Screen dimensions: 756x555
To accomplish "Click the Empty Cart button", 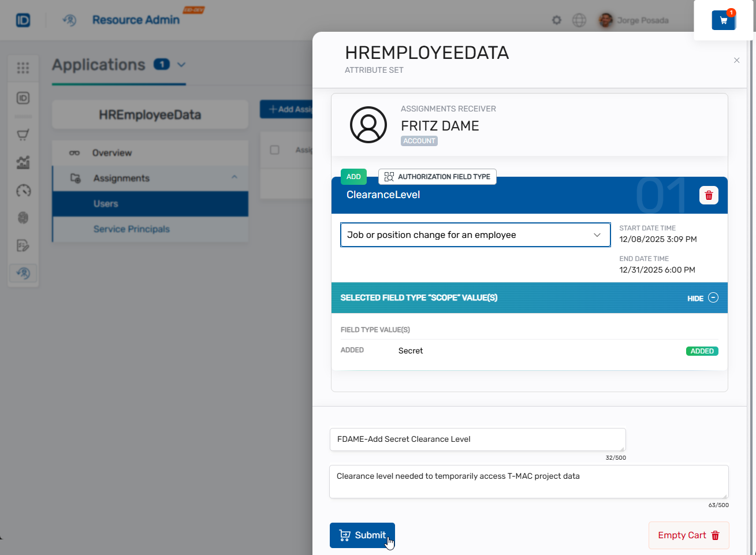I will pos(688,535).
